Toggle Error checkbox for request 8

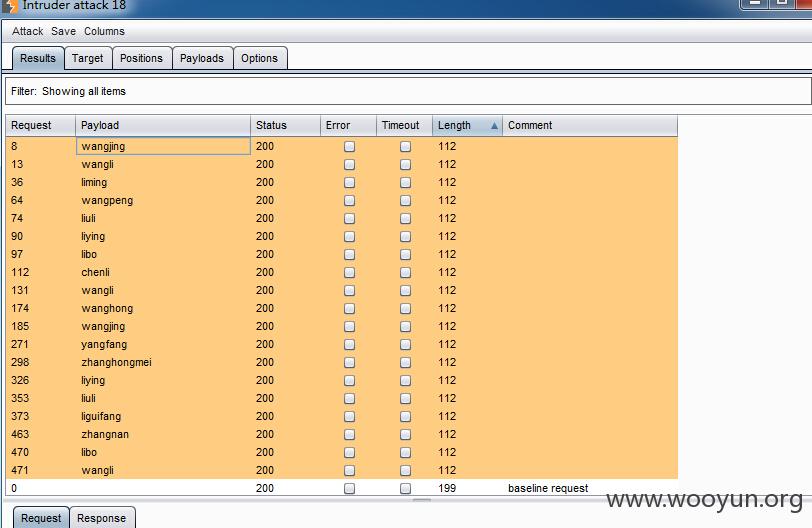350,146
